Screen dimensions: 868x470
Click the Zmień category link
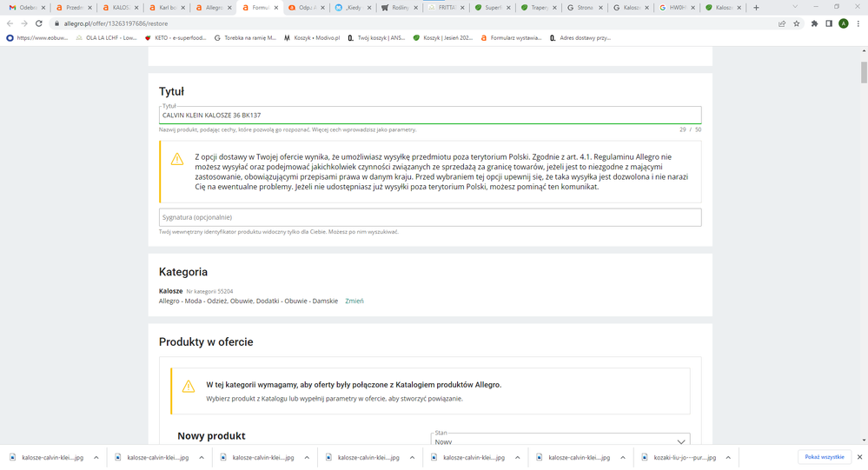(354, 301)
